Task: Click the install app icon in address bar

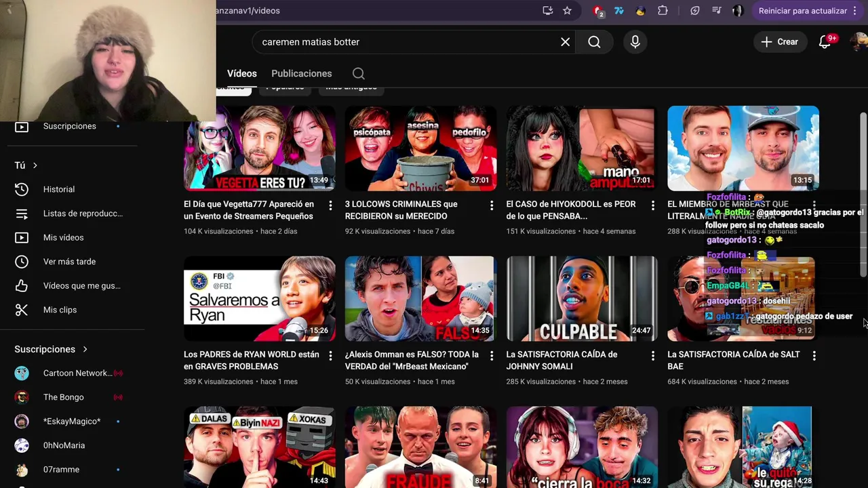Action: (x=547, y=11)
